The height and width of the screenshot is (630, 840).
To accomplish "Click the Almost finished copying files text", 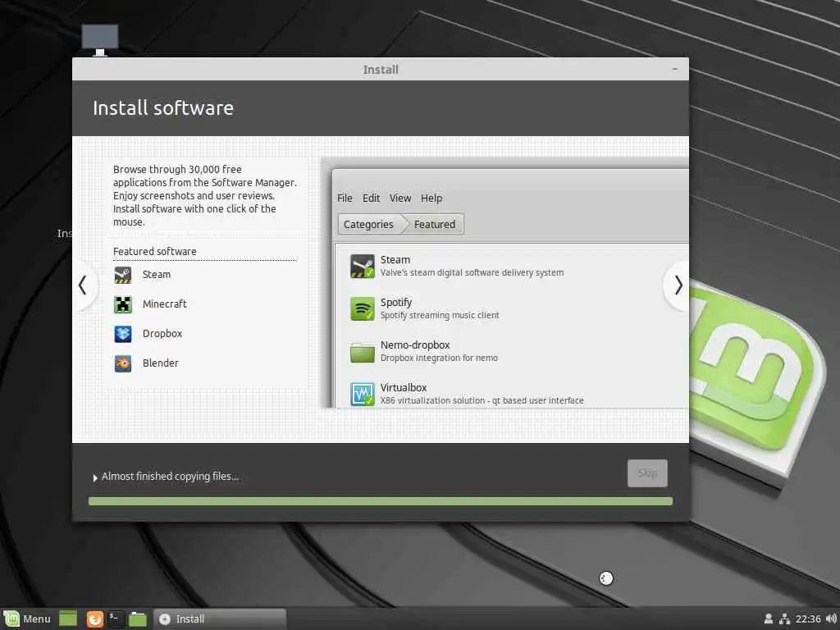I will tap(171, 477).
